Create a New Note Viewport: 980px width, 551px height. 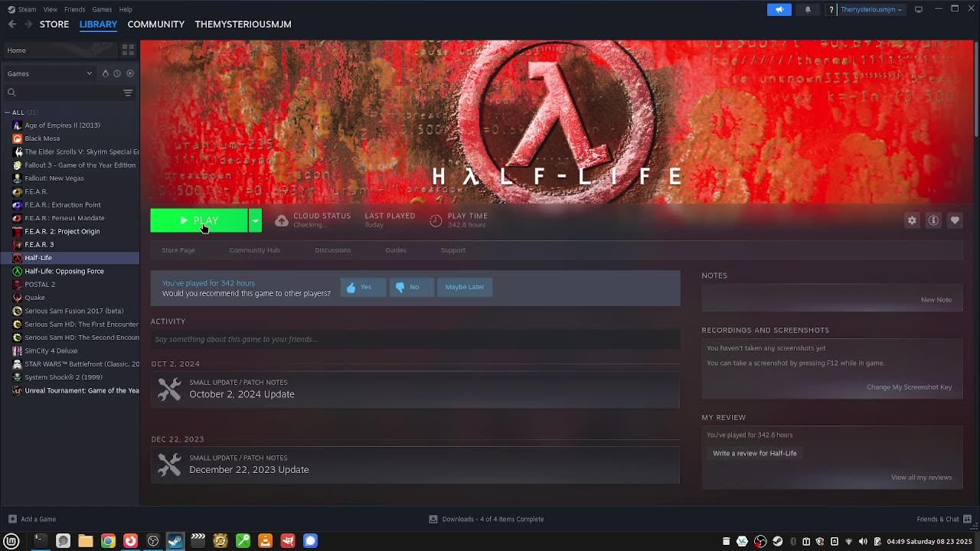point(936,300)
